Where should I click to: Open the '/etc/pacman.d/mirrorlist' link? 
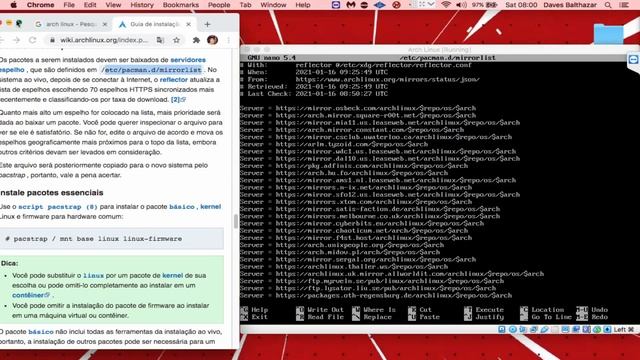click(151, 70)
